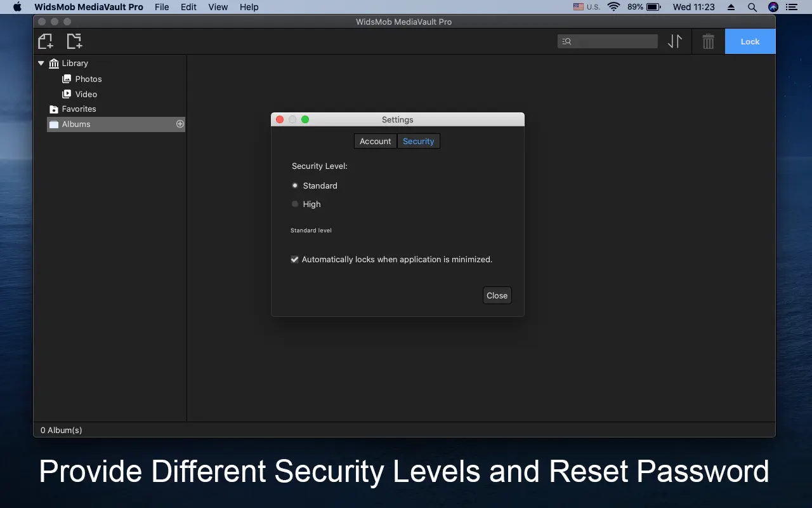Click the trash delete icon
812x508 pixels.
pyautogui.click(x=708, y=41)
